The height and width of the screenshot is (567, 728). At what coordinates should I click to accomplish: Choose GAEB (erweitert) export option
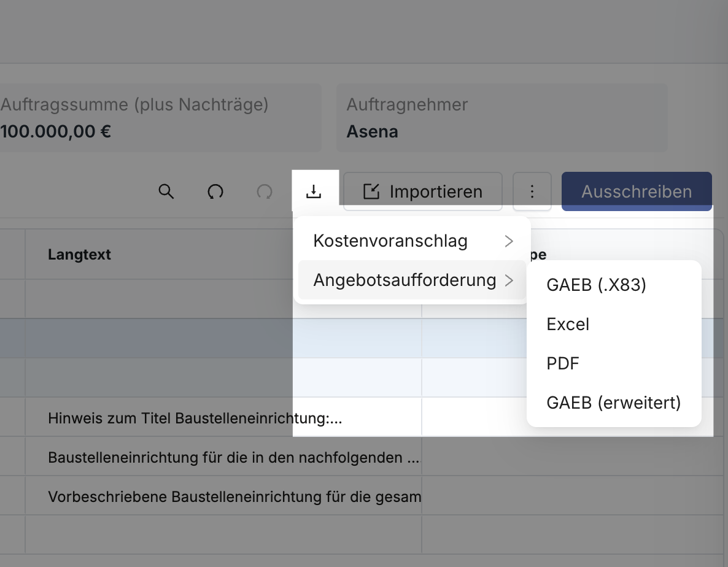[x=614, y=403]
